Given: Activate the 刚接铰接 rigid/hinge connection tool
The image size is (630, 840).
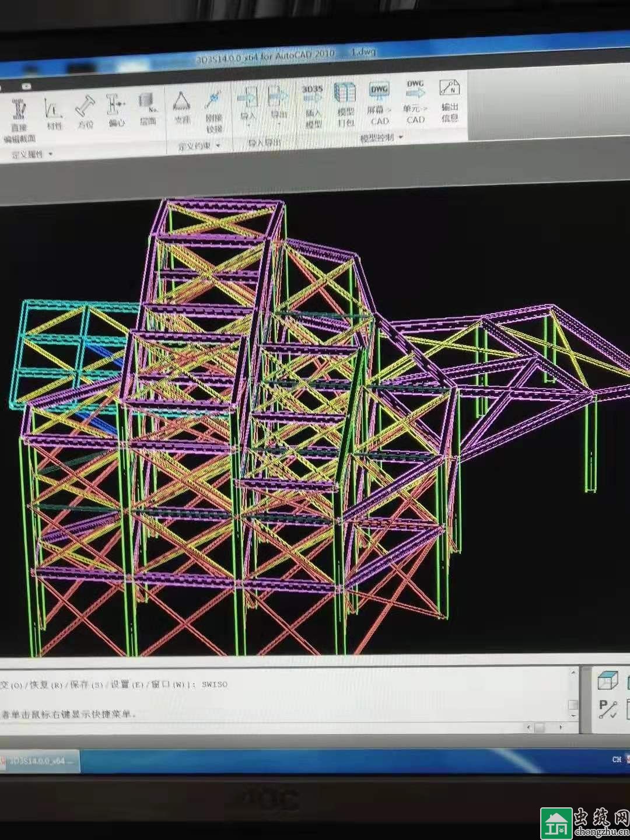Looking at the screenshot, I should coord(213,107).
